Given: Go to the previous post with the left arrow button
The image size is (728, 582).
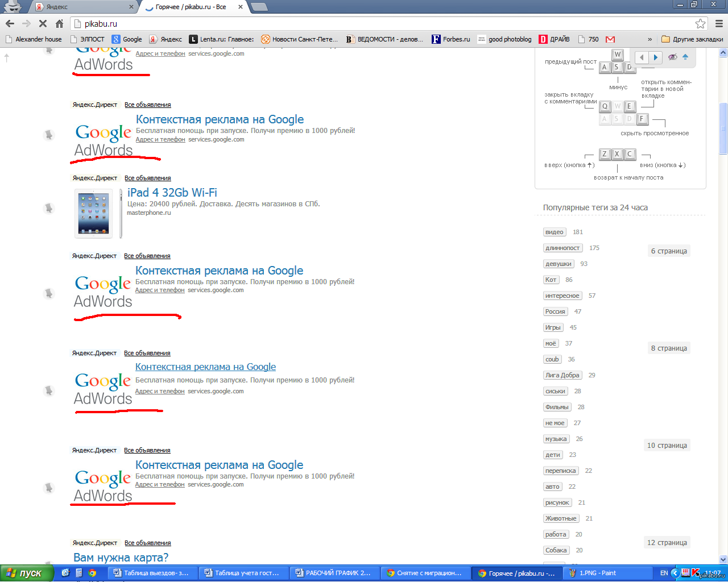Looking at the screenshot, I should click(642, 57).
